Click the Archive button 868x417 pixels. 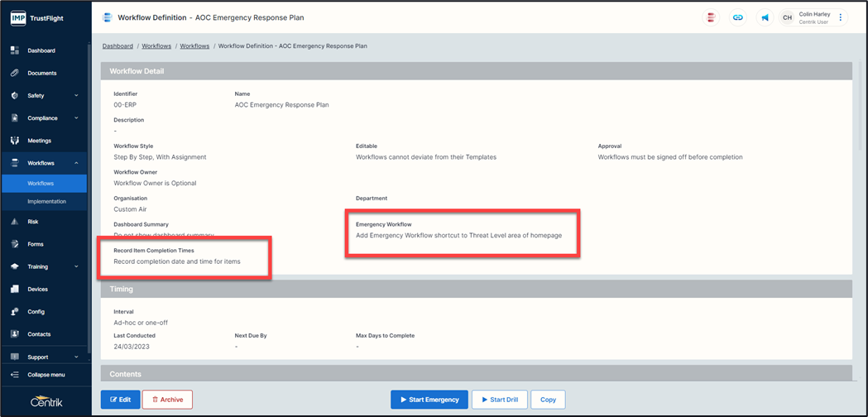(x=167, y=400)
